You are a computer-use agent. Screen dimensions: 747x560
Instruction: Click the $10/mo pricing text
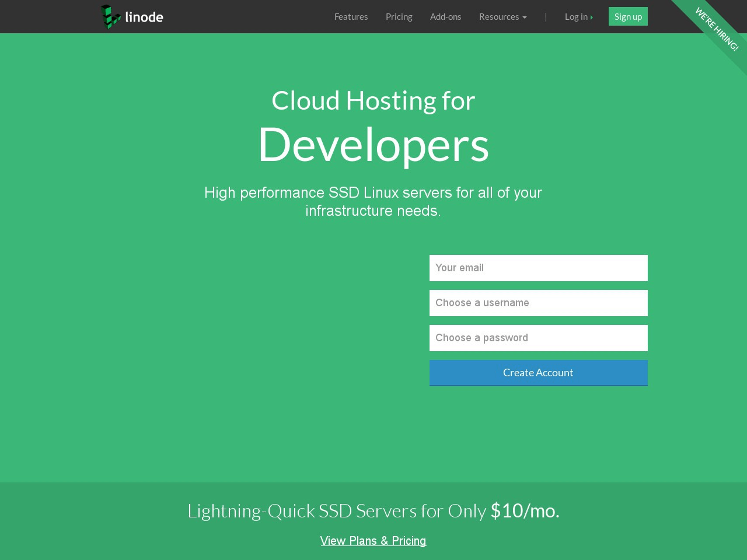click(523, 510)
